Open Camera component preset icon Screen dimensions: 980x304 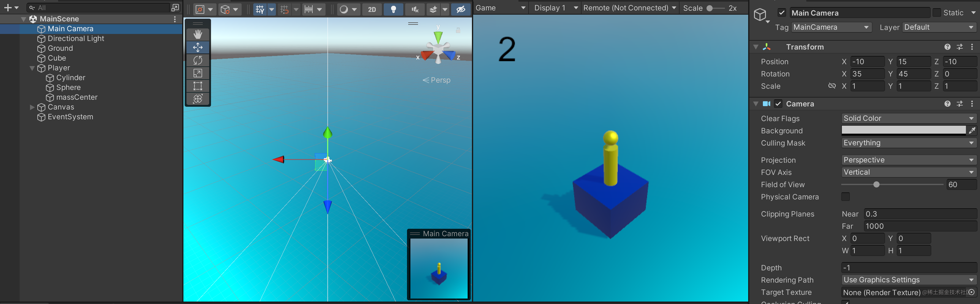(x=960, y=104)
